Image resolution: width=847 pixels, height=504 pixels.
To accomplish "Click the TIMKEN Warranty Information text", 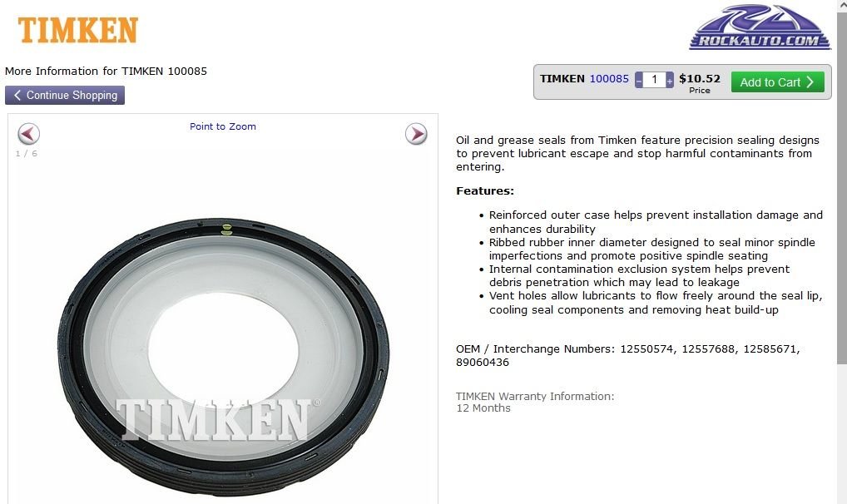I will pos(535,396).
